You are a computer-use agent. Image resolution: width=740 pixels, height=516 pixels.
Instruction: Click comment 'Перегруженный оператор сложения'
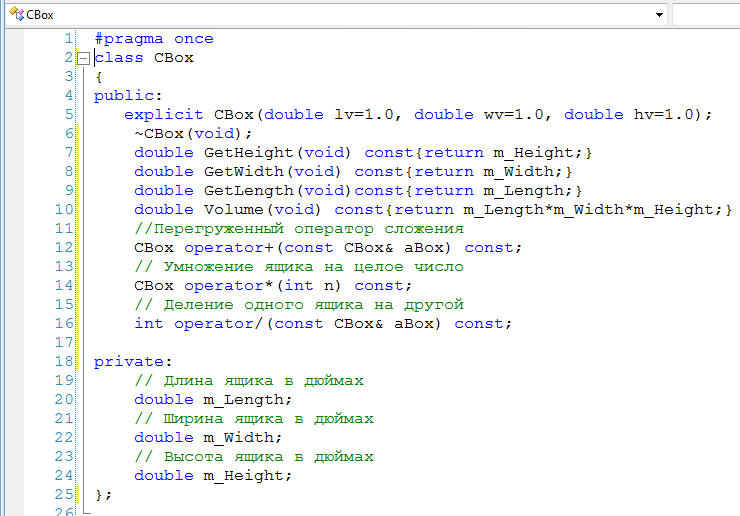tap(309, 228)
